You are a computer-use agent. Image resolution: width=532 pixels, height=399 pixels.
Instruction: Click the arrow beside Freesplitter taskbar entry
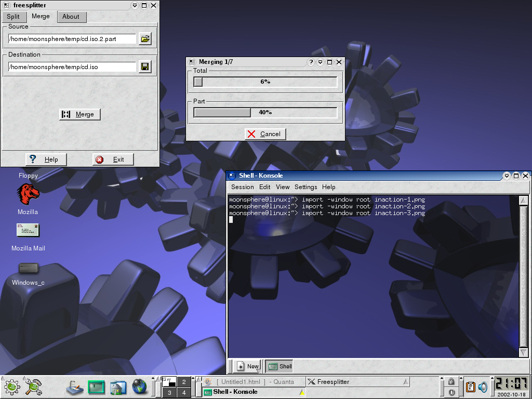tap(406, 382)
